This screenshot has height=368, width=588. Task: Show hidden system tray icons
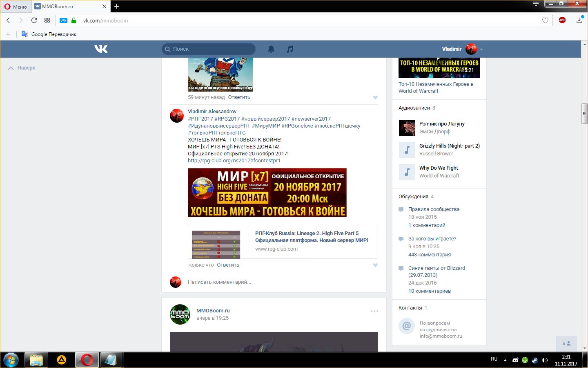505,360
